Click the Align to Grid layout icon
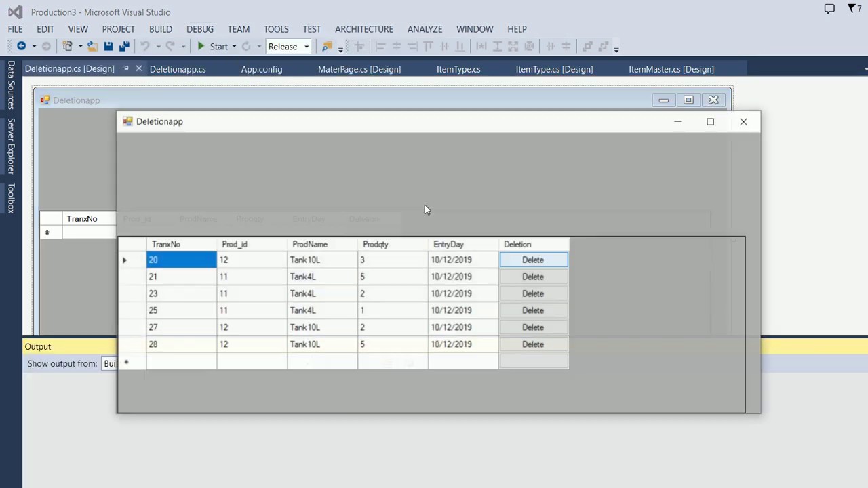Screen dimensions: 868x488 click(359, 46)
